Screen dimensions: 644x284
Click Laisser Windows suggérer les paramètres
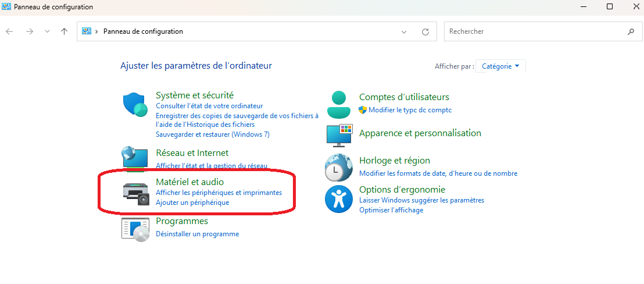click(x=422, y=200)
